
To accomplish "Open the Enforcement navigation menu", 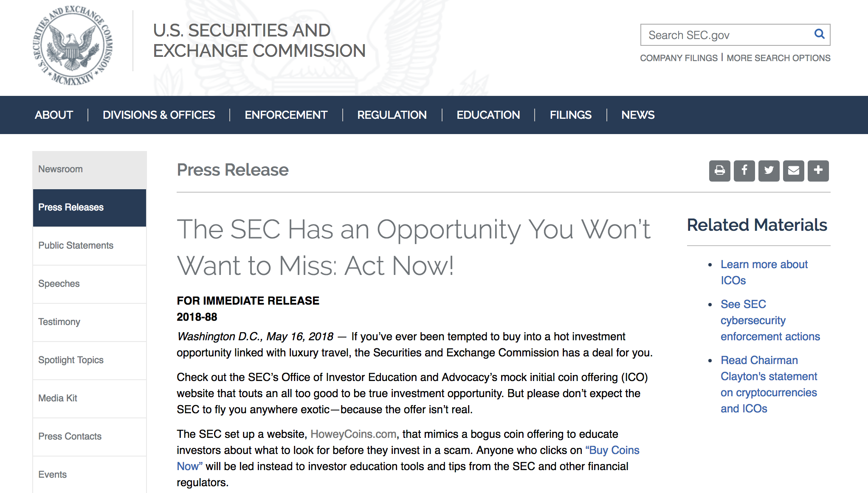I will [286, 115].
